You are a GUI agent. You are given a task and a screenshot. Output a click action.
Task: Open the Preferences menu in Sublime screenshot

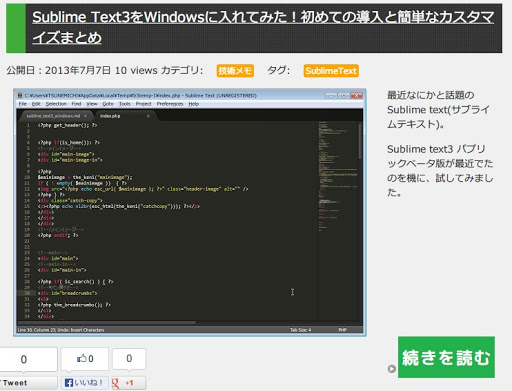170,104
